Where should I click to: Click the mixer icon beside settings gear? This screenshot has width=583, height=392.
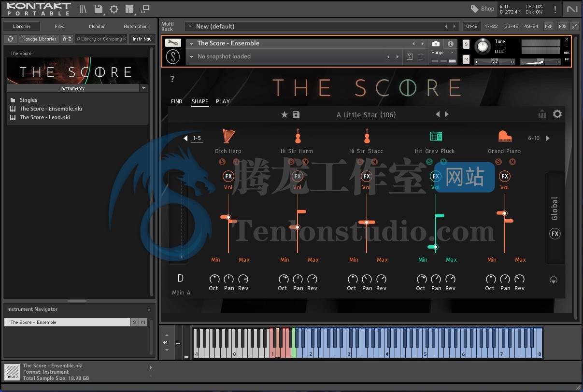coord(542,114)
